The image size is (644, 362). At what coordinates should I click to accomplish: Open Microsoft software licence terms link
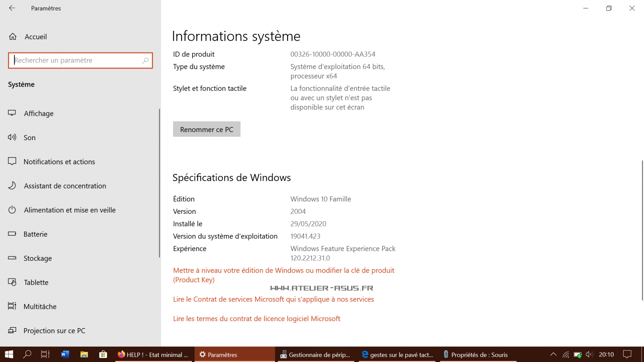coord(256,319)
